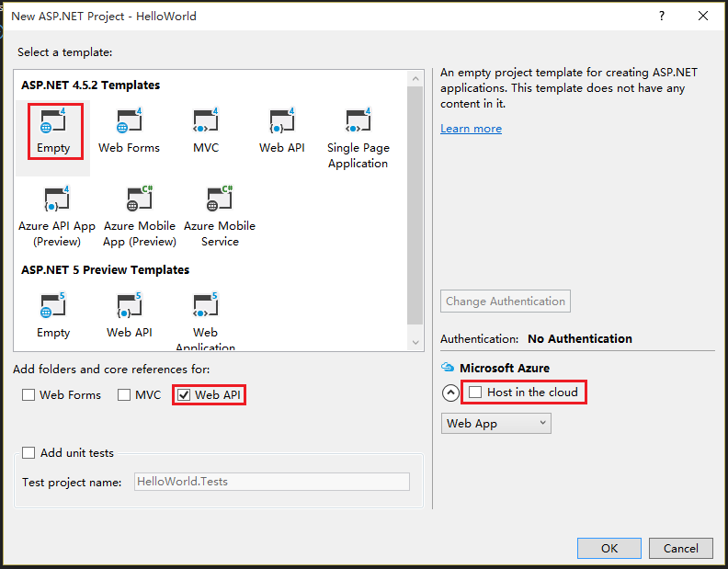Screen dimensions: 728x569
Task: Pick the ASP.NET 5 Web API template
Action: point(130,314)
